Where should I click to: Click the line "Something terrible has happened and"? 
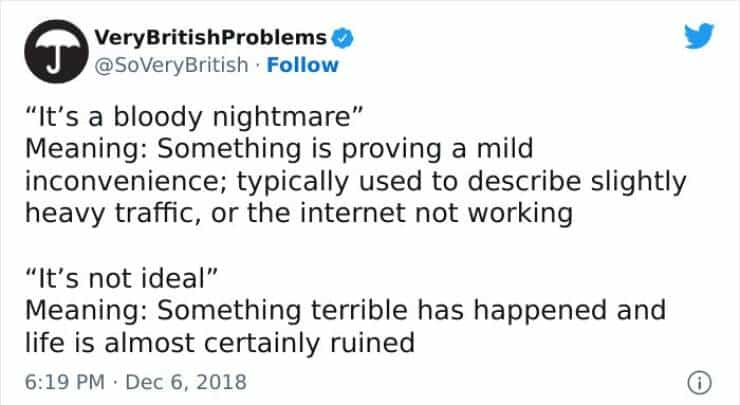click(x=344, y=309)
